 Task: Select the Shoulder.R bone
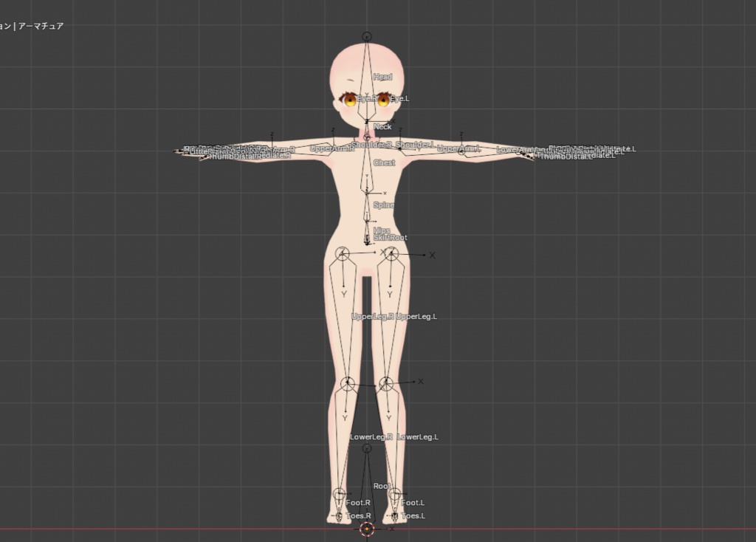click(x=373, y=146)
